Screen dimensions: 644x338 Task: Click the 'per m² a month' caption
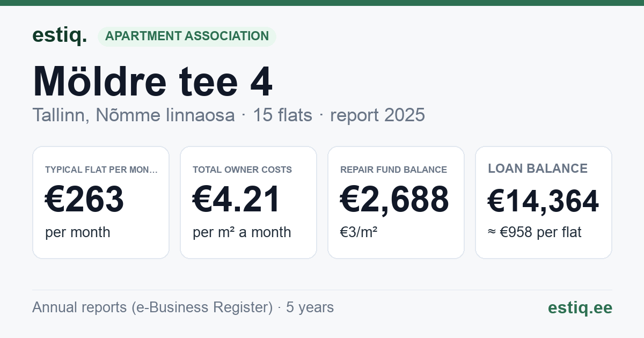(242, 232)
